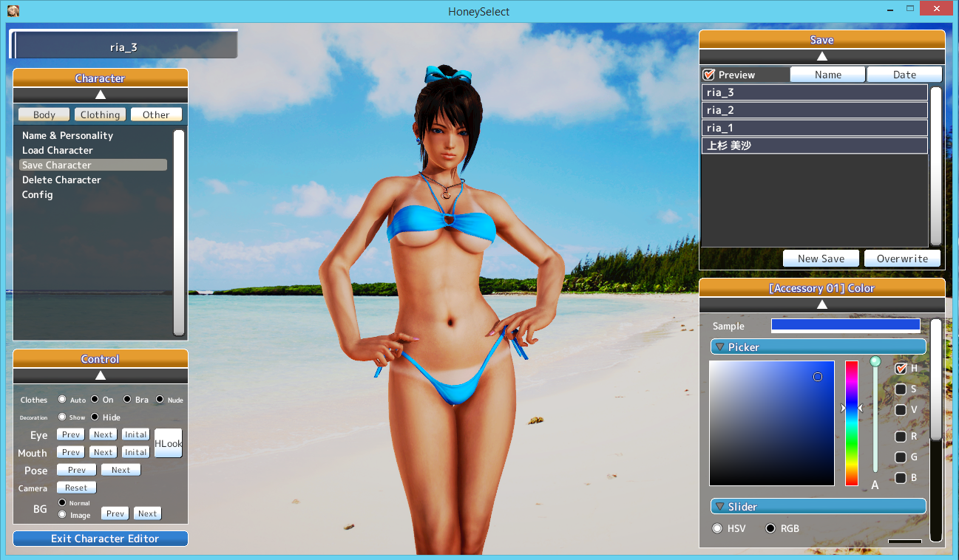This screenshot has height=560, width=959.
Task: Click the color panel scrollbar
Action: [936, 380]
